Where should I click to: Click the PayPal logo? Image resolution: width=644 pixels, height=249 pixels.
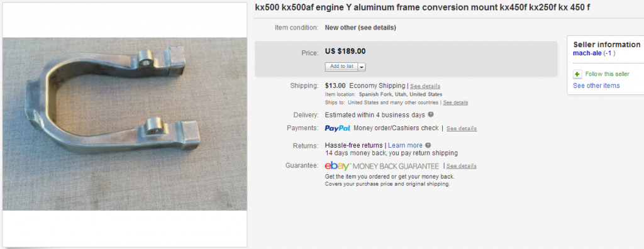(337, 128)
